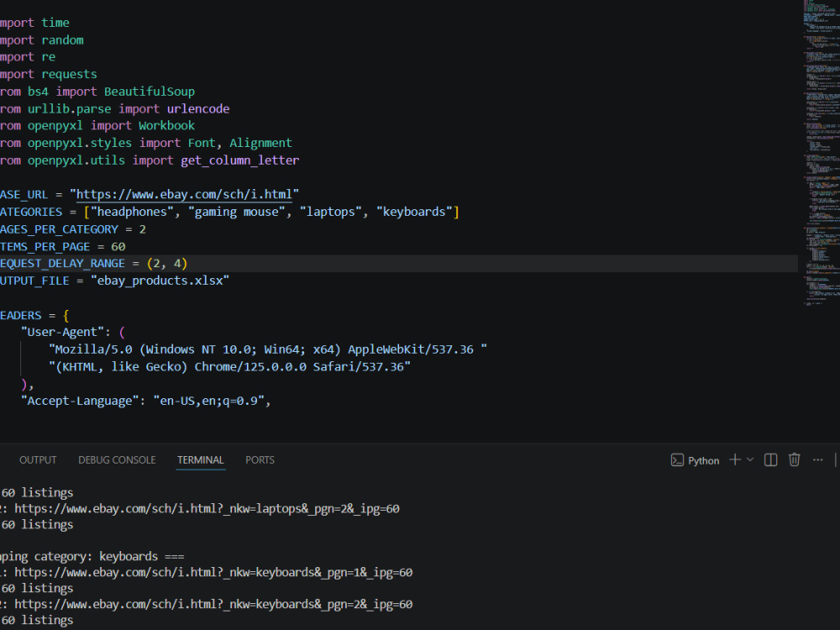Click the Workbook import name
The width and height of the screenshot is (840, 630).
tap(166, 126)
